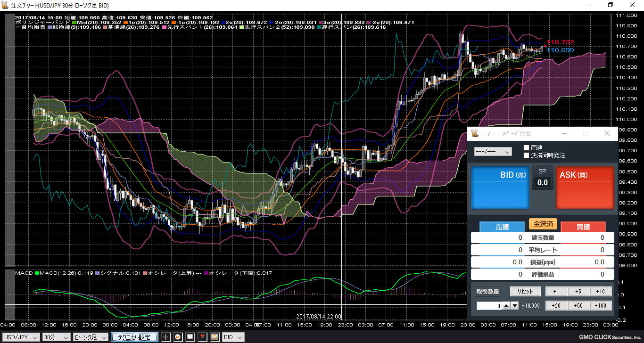Image resolution: width=644 pixels, height=343 pixels.
Task: Add +5 to trade quantity
Action: (x=578, y=291)
